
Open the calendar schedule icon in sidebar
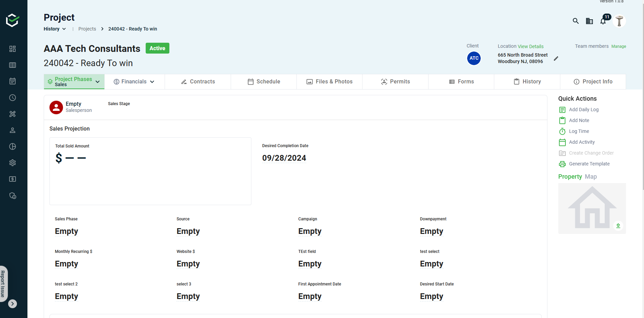(13, 81)
